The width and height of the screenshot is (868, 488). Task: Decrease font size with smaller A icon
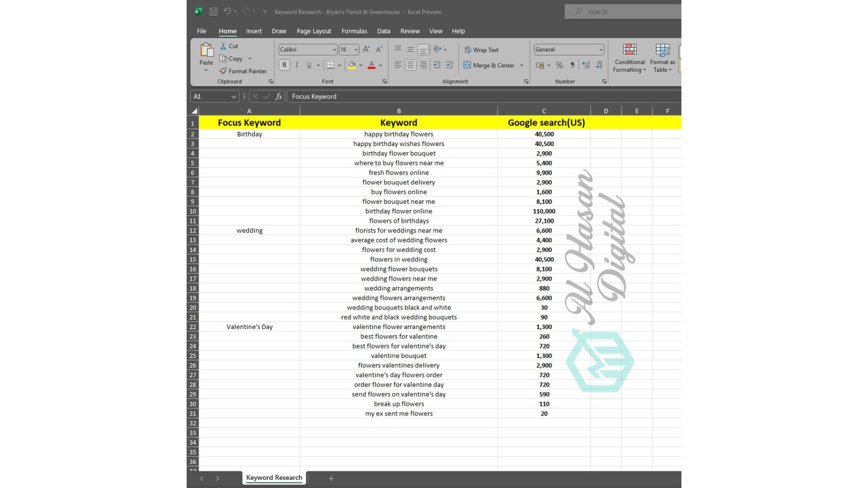pyautogui.click(x=379, y=49)
